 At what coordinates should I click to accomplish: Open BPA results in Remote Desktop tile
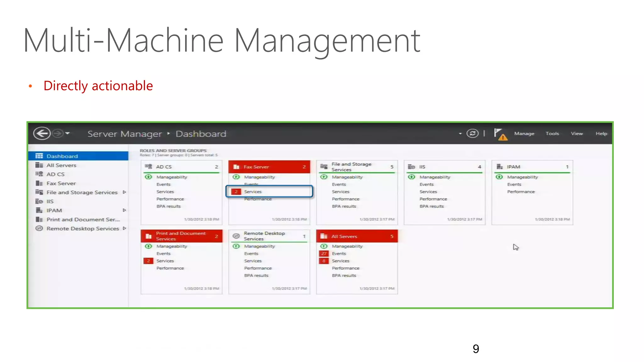pos(256,276)
